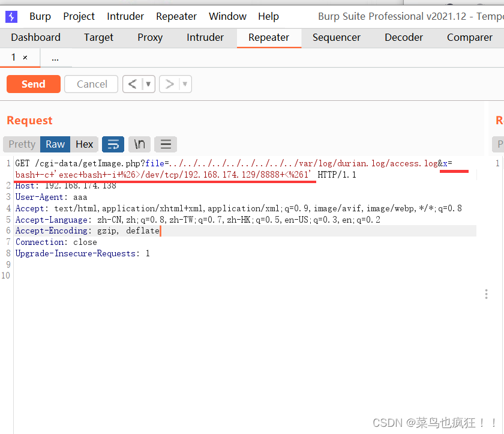This screenshot has width=504, height=434.
Task: Open the Burp menu
Action: (40, 16)
